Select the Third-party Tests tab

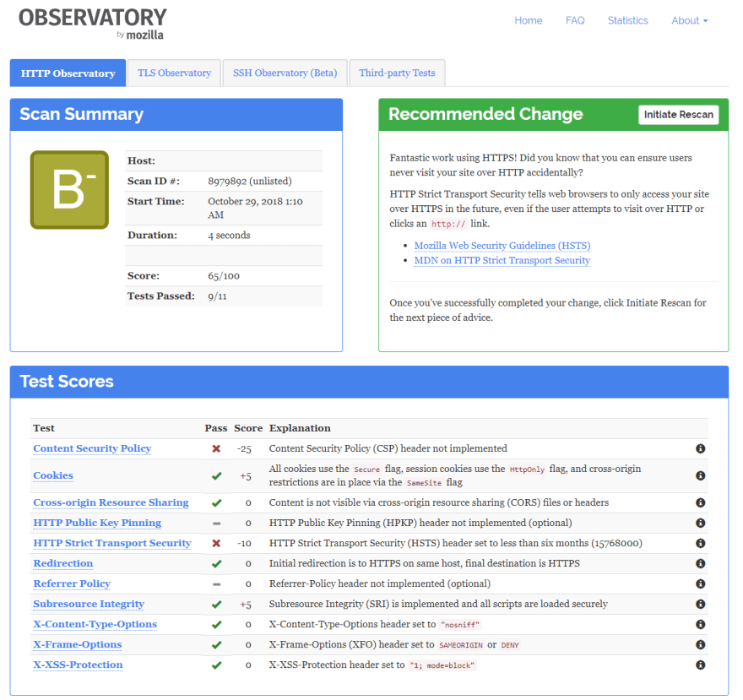click(x=397, y=73)
